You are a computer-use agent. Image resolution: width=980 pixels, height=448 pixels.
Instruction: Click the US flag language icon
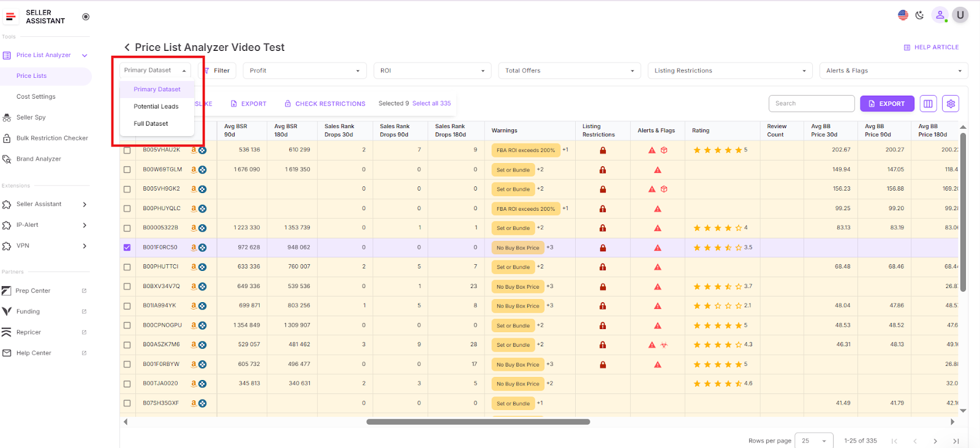point(903,15)
